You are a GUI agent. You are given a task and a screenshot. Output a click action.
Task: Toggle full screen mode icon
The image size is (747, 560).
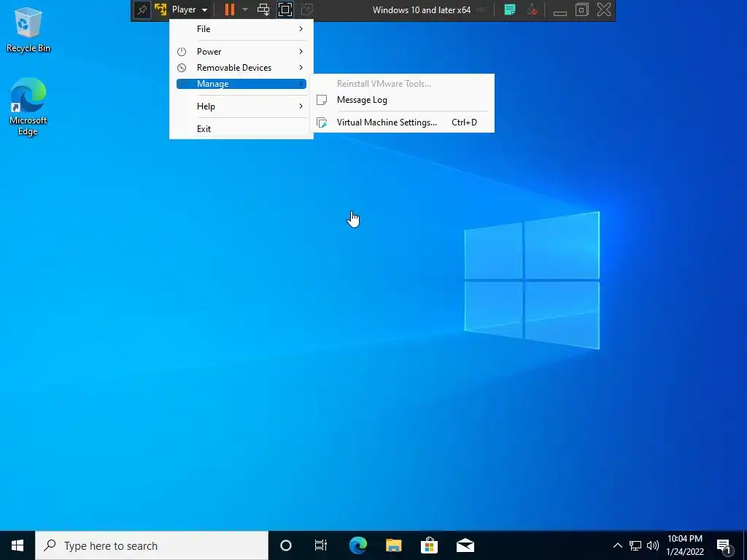pos(285,10)
